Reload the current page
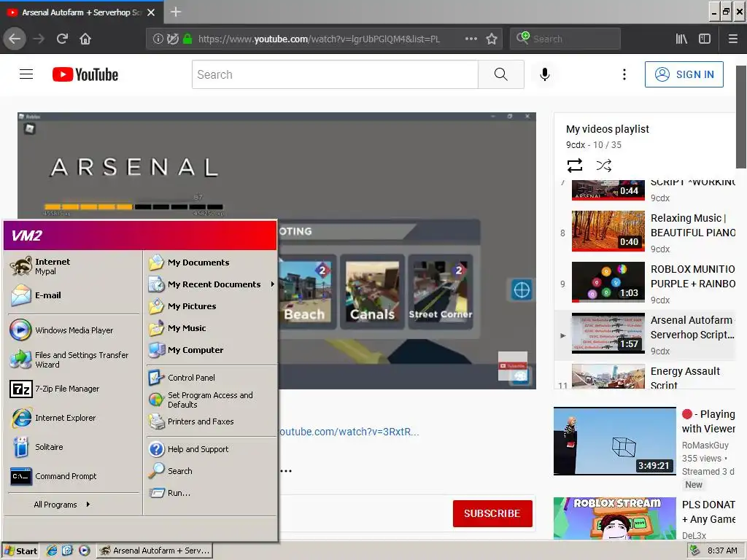 62,39
